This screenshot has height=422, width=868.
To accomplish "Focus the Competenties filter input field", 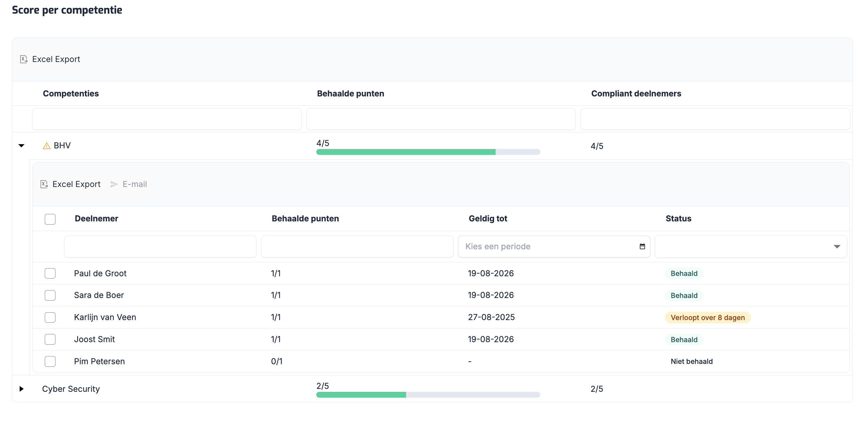I will (166, 119).
